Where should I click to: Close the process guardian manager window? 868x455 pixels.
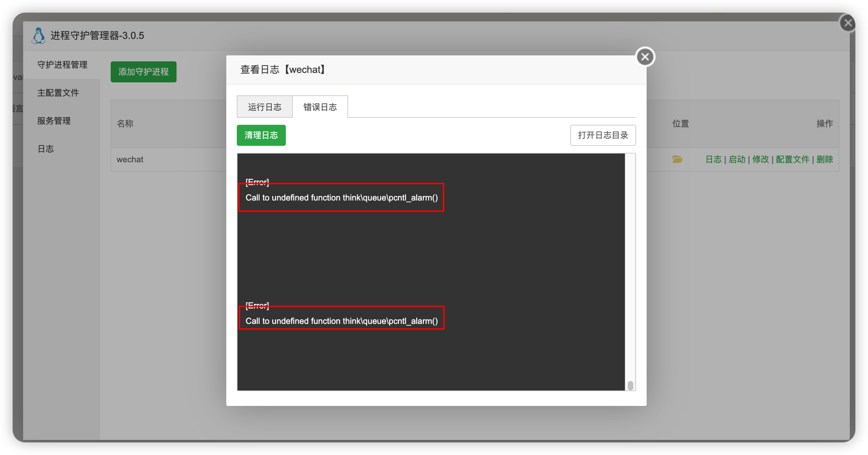pyautogui.click(x=848, y=23)
